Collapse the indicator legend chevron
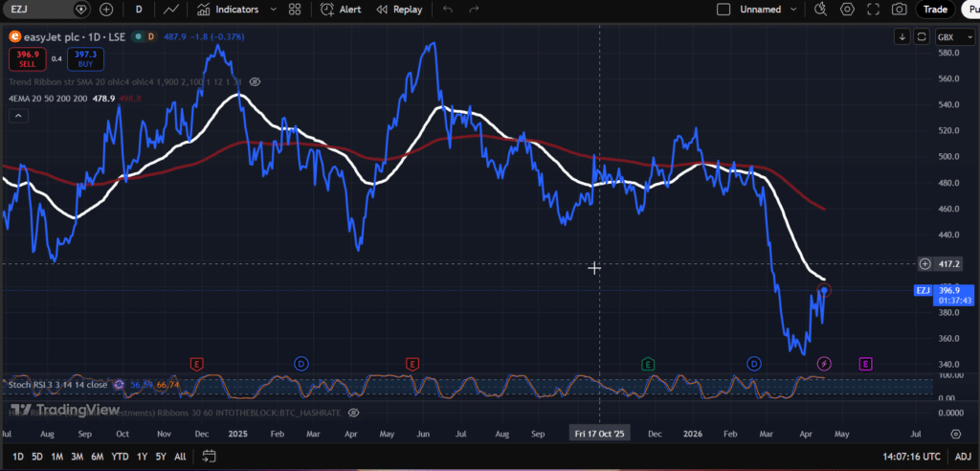Image resolution: width=980 pixels, height=471 pixels. (x=17, y=116)
